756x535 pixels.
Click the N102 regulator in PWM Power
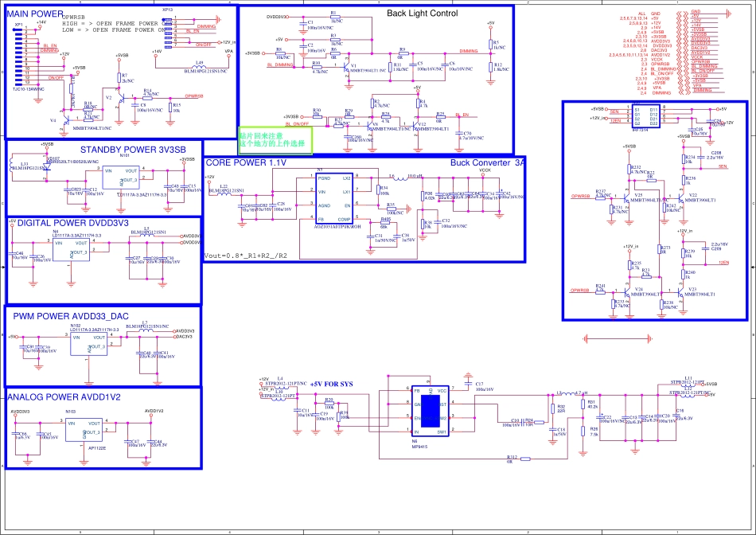pos(88,344)
